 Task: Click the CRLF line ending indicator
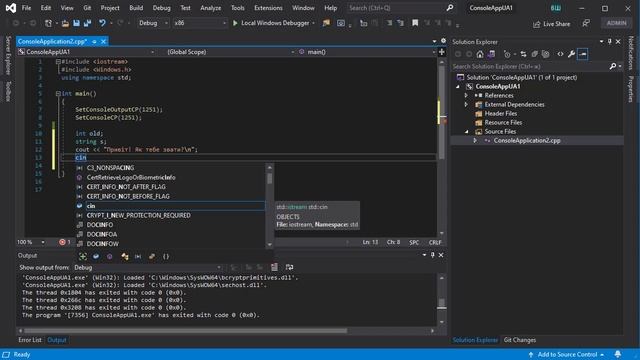(x=435, y=242)
